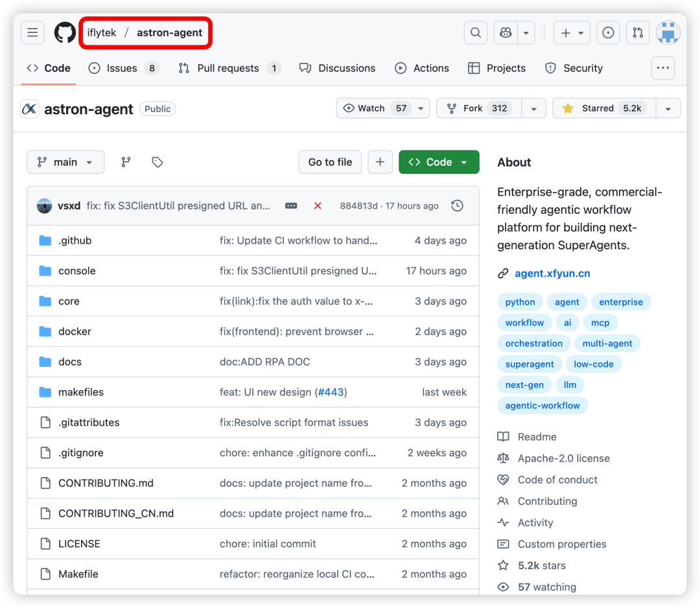View failed checks red X icon
This screenshot has height=608, width=700.
pyautogui.click(x=318, y=205)
